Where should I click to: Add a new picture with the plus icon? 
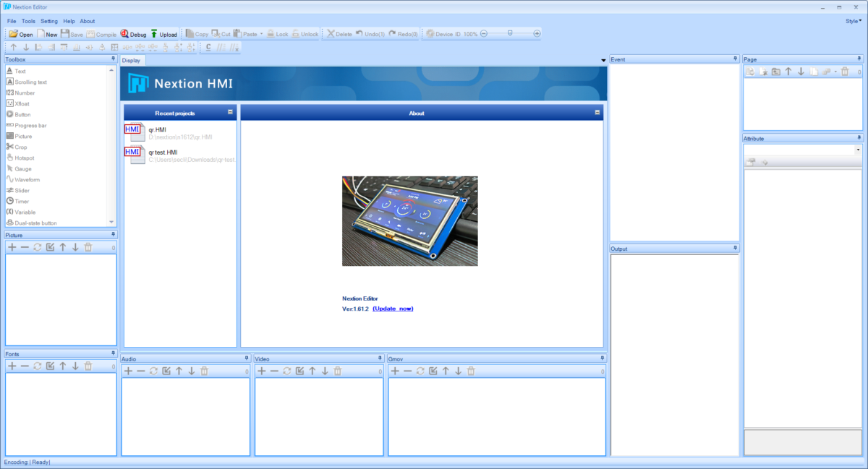click(12, 247)
